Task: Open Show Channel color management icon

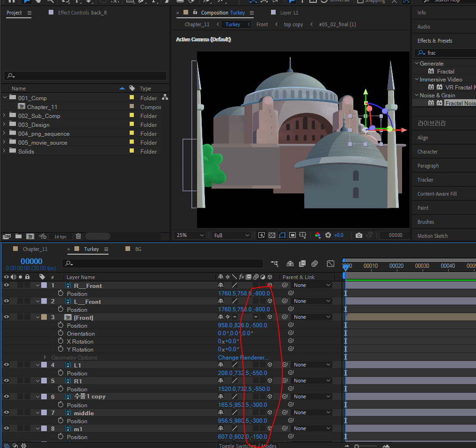Action: 317,235
